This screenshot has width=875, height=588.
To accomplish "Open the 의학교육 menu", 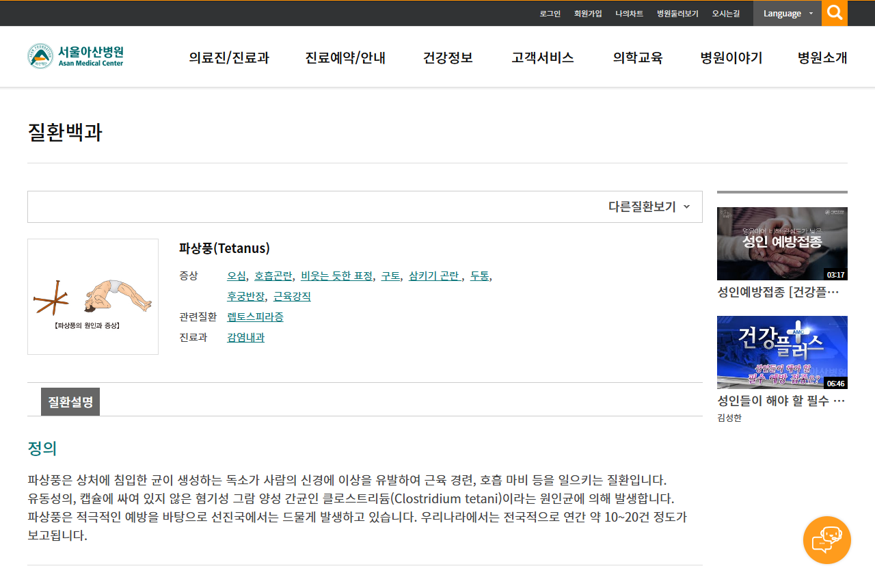I will (x=638, y=57).
